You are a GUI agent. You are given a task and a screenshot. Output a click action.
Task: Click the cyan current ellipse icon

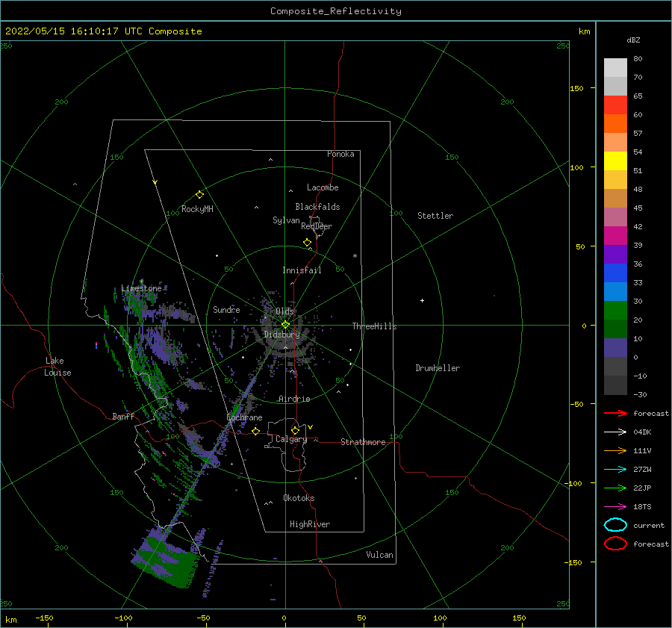[615, 525]
